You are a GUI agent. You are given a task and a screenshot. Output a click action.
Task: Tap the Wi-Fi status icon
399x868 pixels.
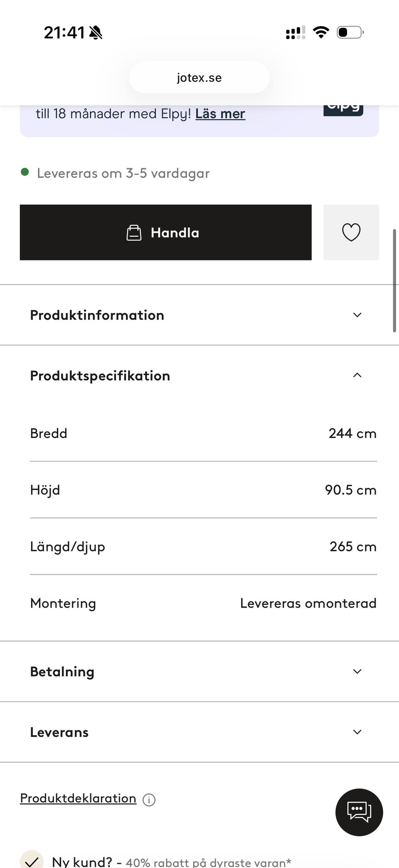[x=320, y=32]
